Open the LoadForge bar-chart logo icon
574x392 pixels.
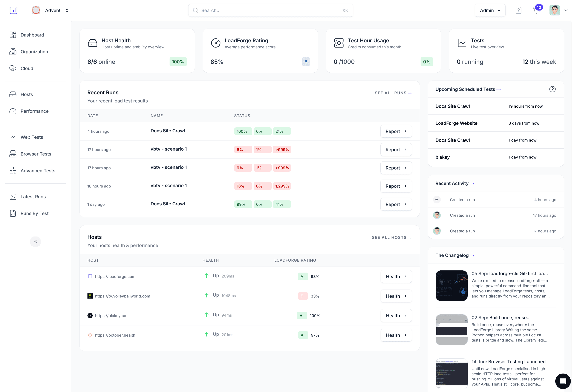(14, 10)
